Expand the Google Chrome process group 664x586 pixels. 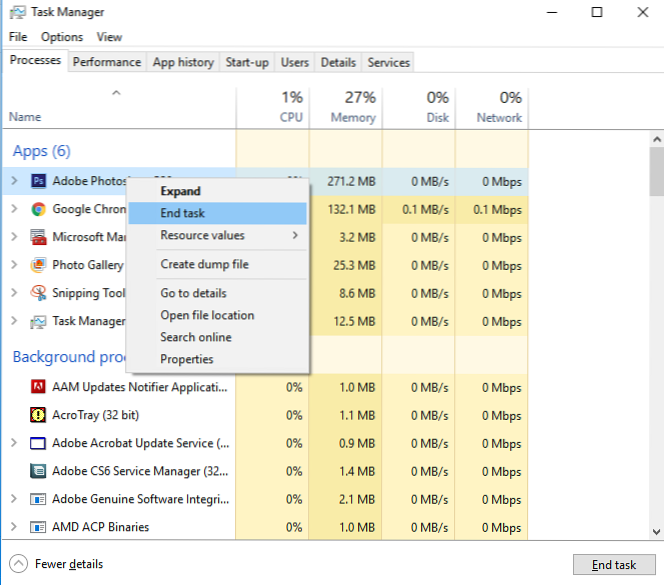pyautogui.click(x=14, y=209)
